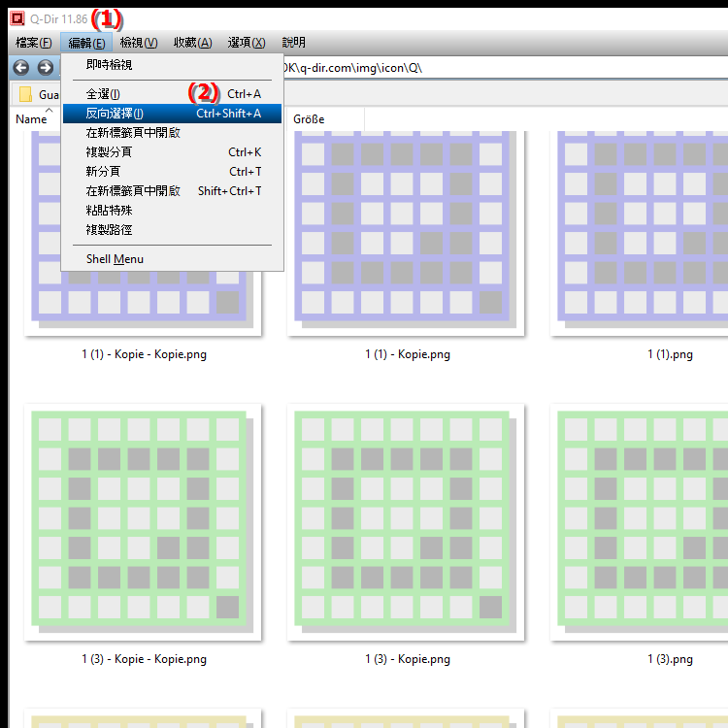Click the back navigation arrow icon
Image resolution: width=728 pixels, height=728 pixels.
[21, 68]
